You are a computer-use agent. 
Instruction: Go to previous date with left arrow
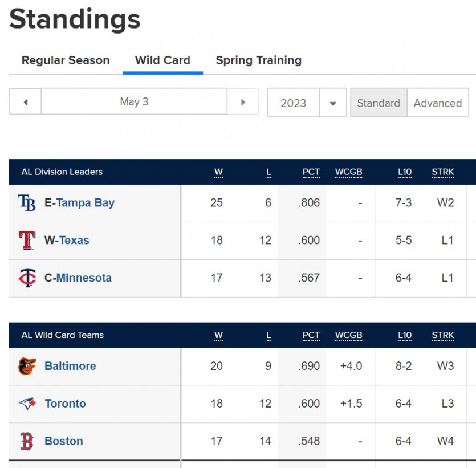[26, 102]
